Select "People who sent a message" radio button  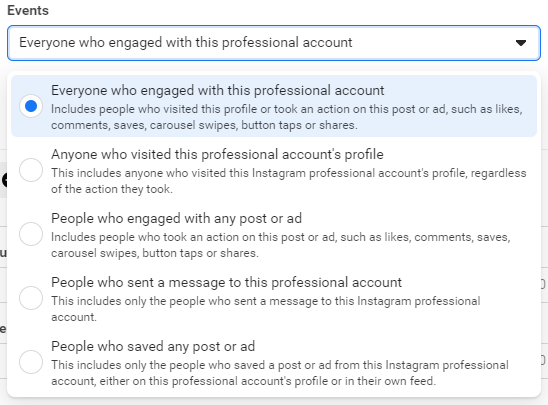click(x=31, y=298)
